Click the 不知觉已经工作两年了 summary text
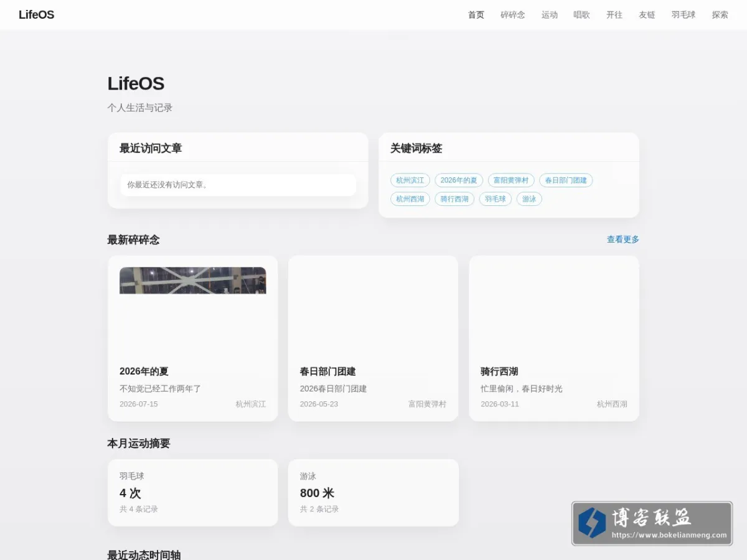747x560 pixels. point(160,389)
